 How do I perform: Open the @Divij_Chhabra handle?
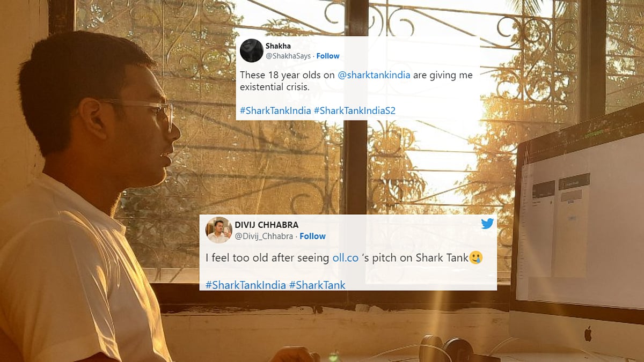coord(264,236)
